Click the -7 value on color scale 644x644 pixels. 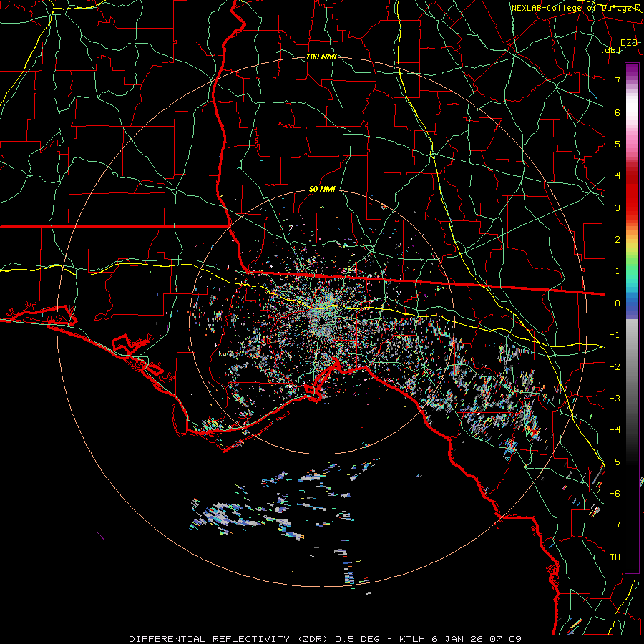(615, 525)
